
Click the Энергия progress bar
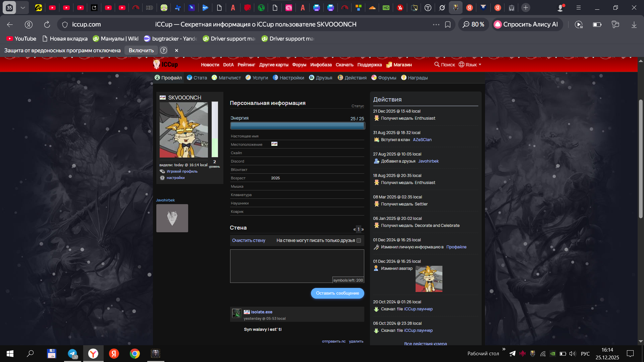(297, 126)
